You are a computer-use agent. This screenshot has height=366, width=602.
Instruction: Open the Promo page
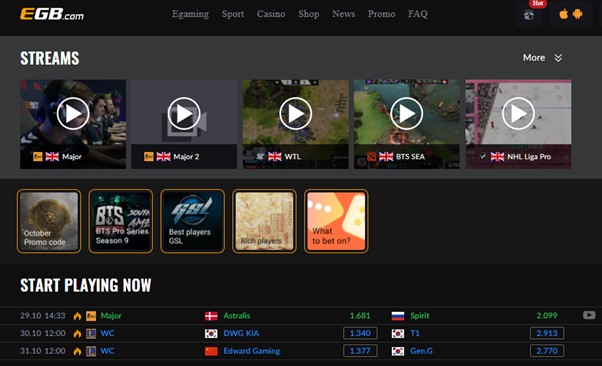(381, 14)
